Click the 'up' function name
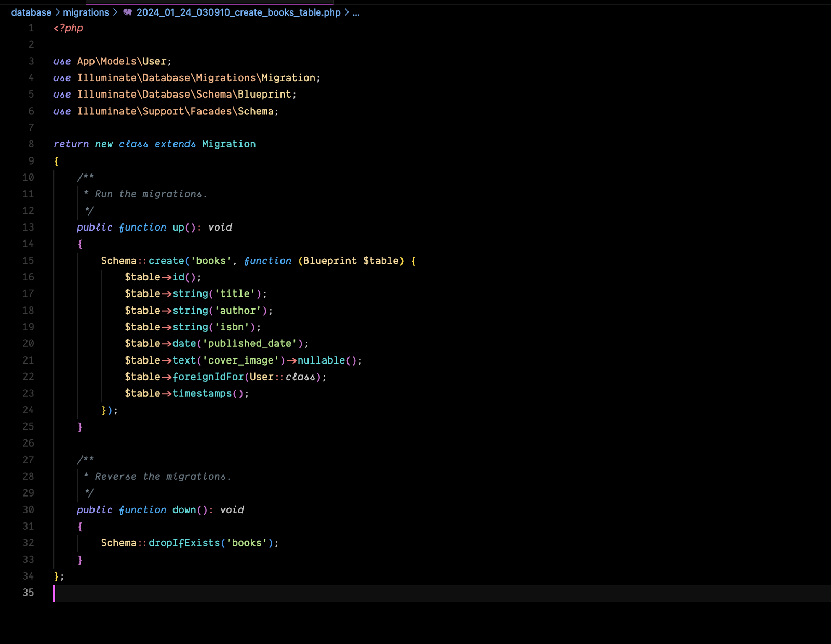The width and height of the screenshot is (831, 644). (178, 227)
